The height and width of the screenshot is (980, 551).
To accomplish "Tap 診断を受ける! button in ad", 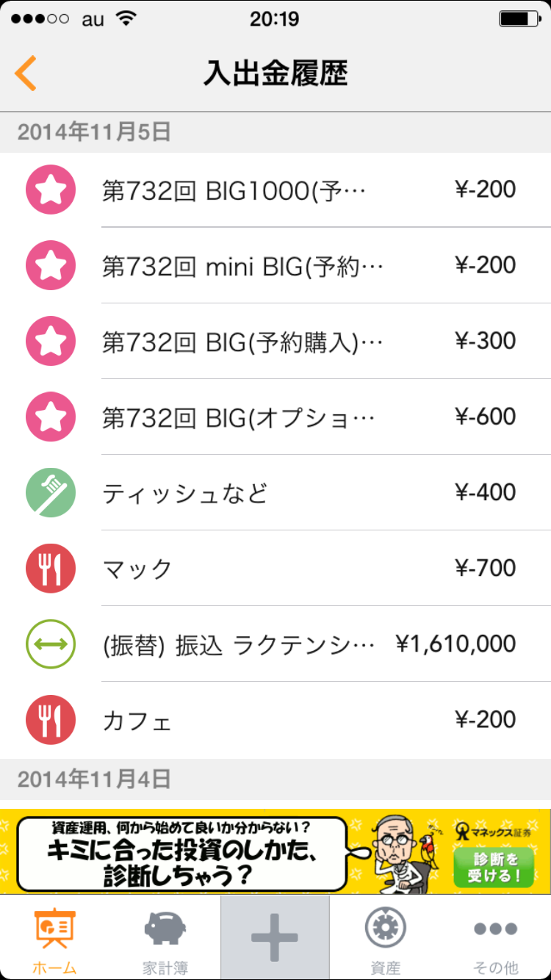I will point(493,868).
